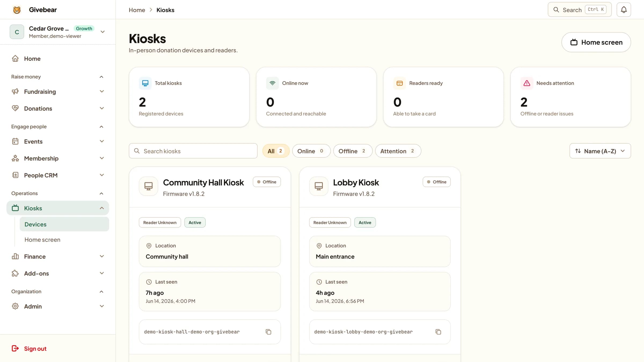Image resolution: width=644 pixels, height=362 pixels.
Task: Click Community Hall Kiosk Reader Unknown tag
Action: tap(160, 223)
